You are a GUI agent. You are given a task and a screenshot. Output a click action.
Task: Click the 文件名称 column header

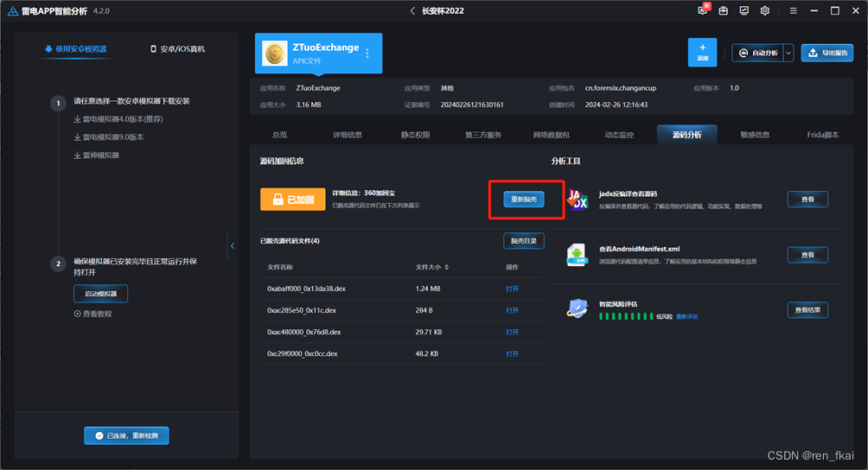280,267
